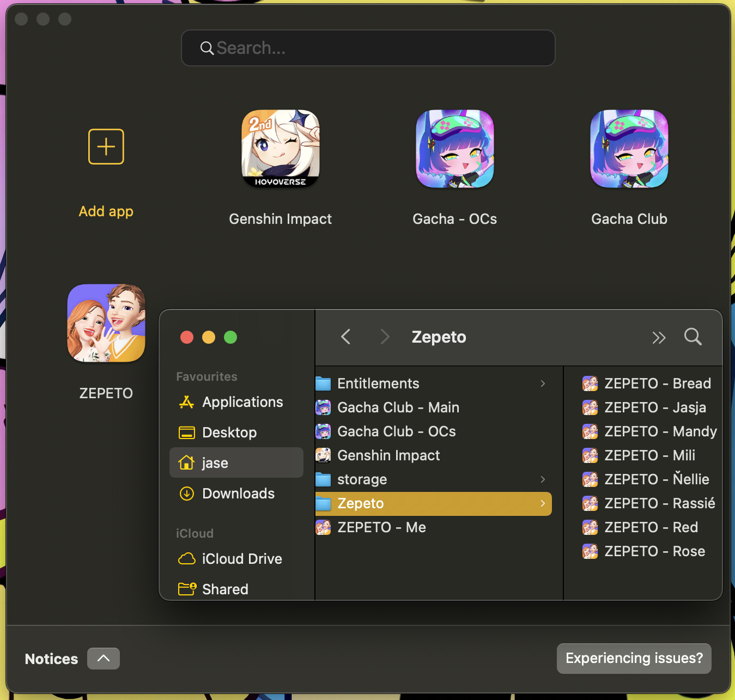Select Applications in the sidebar
This screenshot has width=735, height=700.
242,402
